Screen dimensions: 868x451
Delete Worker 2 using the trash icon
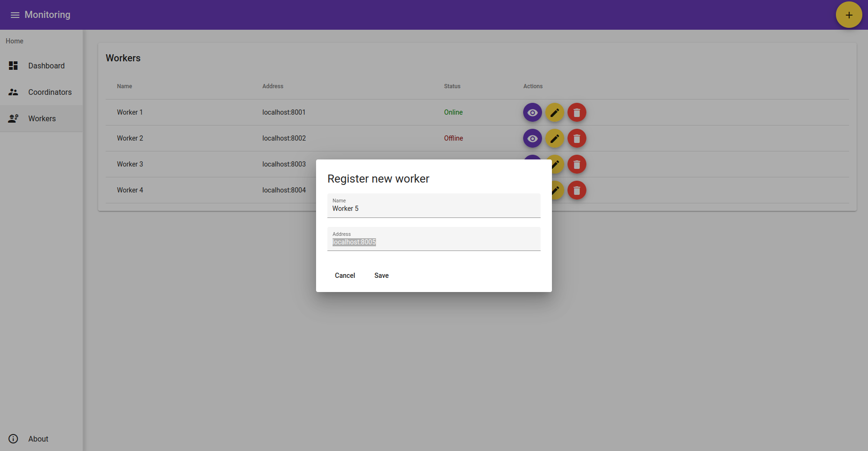(x=576, y=138)
